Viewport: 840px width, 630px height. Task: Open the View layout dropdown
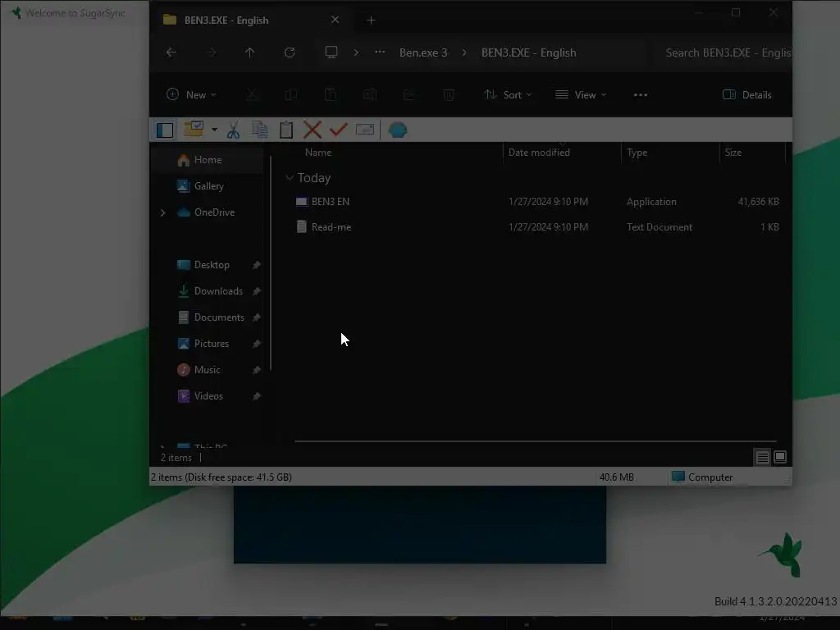click(581, 95)
